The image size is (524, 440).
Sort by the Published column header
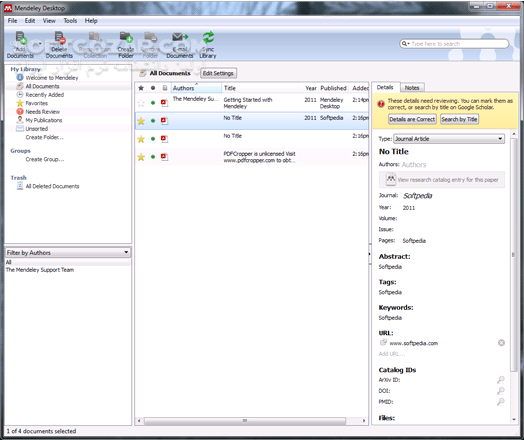(x=334, y=88)
